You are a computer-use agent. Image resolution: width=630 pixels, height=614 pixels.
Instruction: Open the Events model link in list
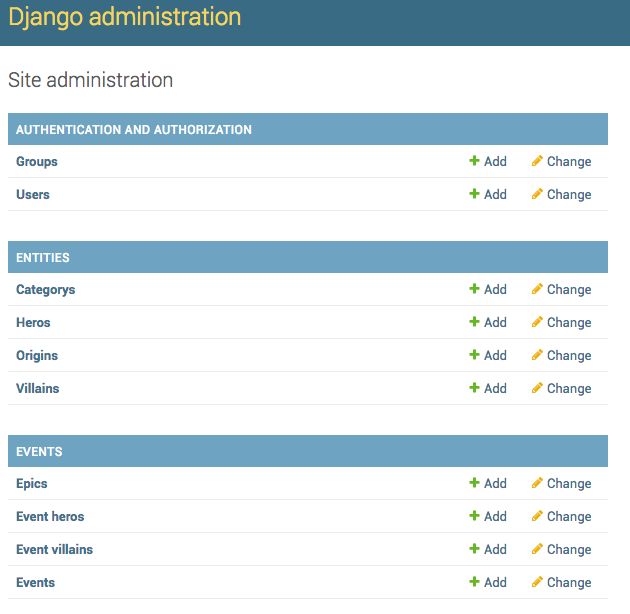click(35, 582)
